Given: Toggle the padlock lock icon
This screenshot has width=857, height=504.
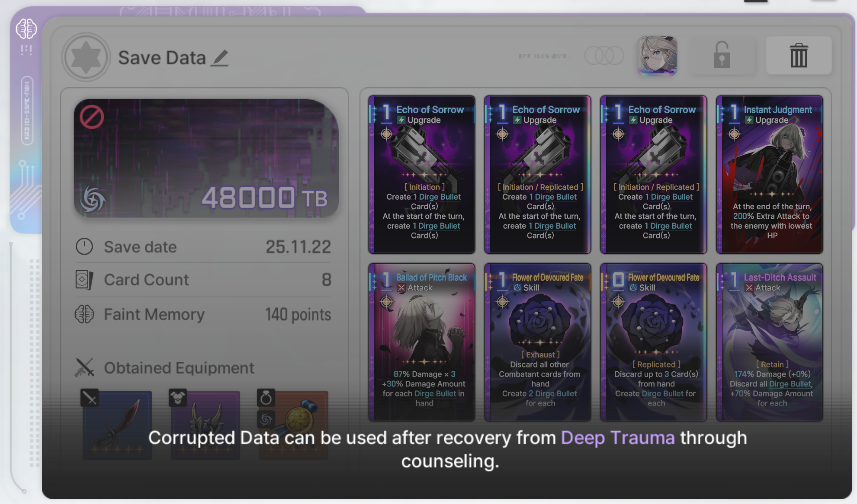Looking at the screenshot, I should 722,55.
